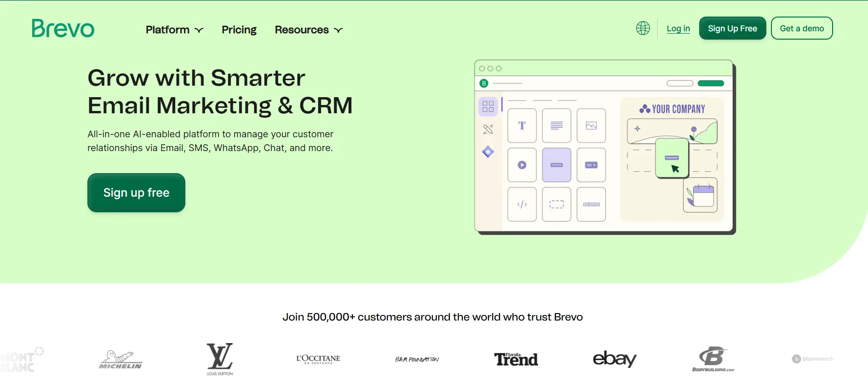
Task: Click the Log in link
Action: click(x=678, y=29)
